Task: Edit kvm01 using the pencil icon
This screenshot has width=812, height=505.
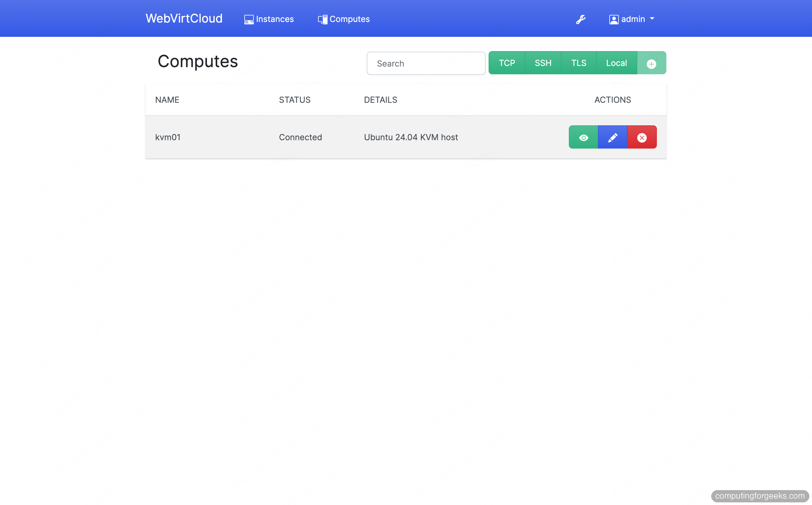Action: point(613,137)
